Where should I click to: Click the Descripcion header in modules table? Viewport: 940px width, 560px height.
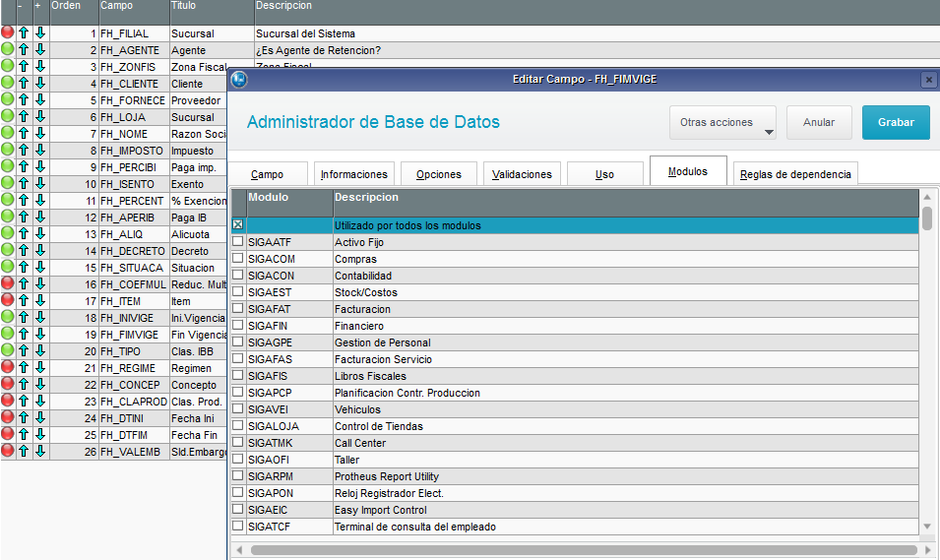[x=626, y=203]
